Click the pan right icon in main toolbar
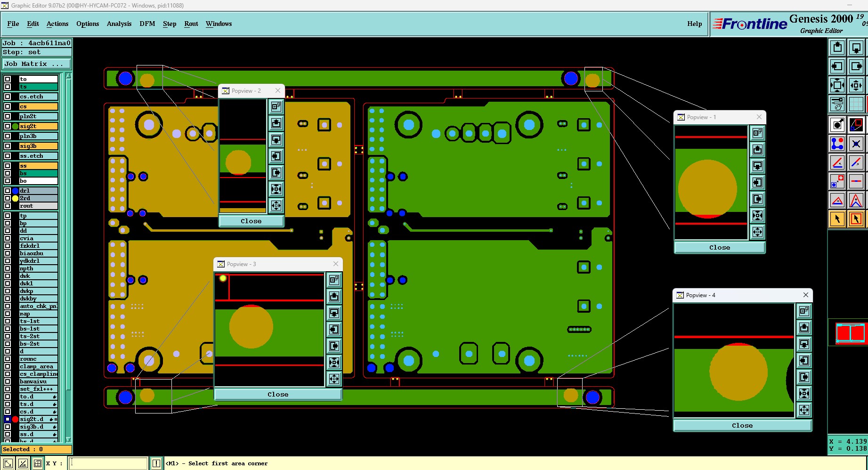The height and width of the screenshot is (470, 868). coord(856,66)
